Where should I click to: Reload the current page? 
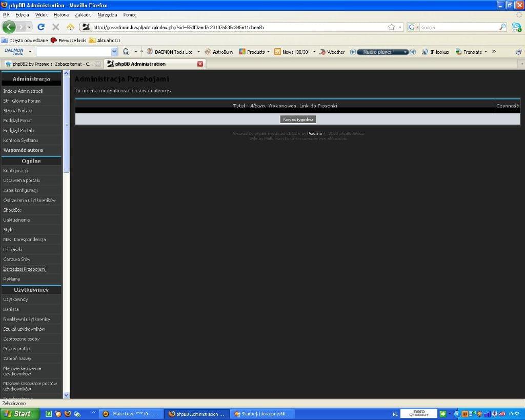tap(41, 27)
